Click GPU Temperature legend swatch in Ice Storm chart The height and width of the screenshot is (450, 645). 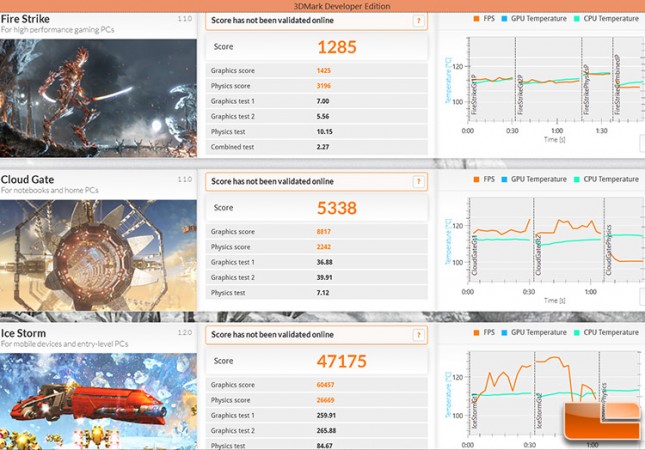pyautogui.click(x=504, y=333)
